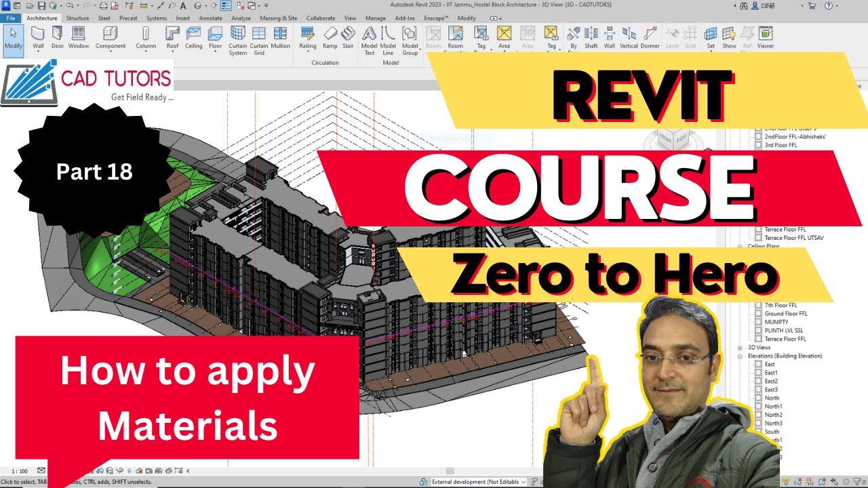
Task: Select the Model Text tool
Action: tap(370, 41)
